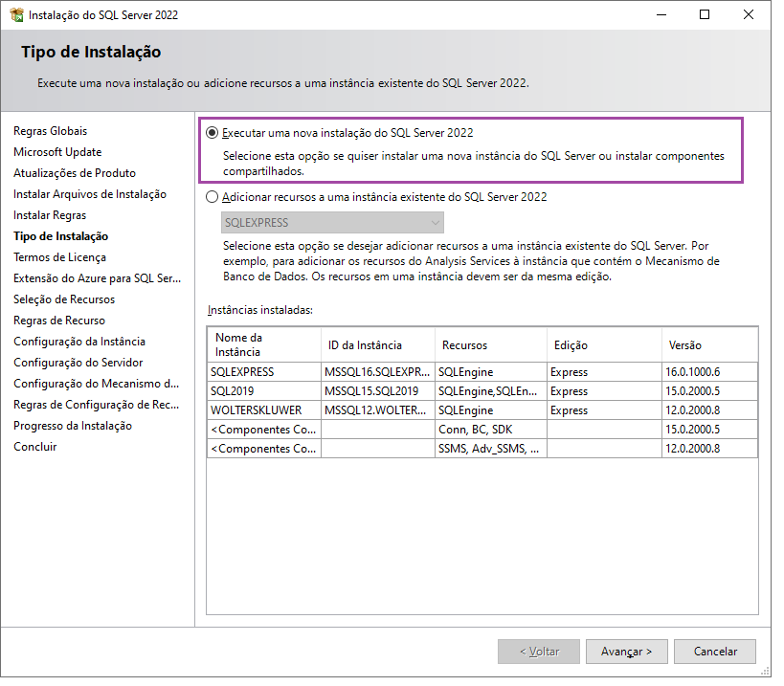The width and height of the screenshot is (784, 686).
Task: Go to Seleção de Recursos step
Action: click(x=64, y=299)
